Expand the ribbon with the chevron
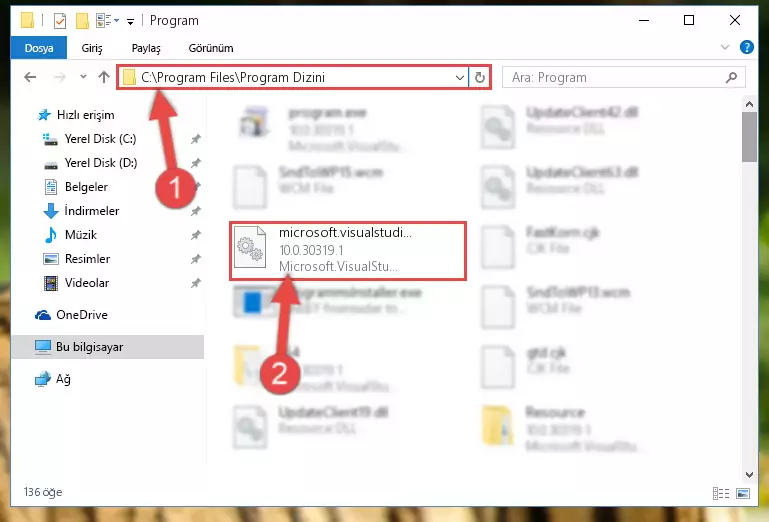Viewport: 769px width, 522px height. [724, 47]
